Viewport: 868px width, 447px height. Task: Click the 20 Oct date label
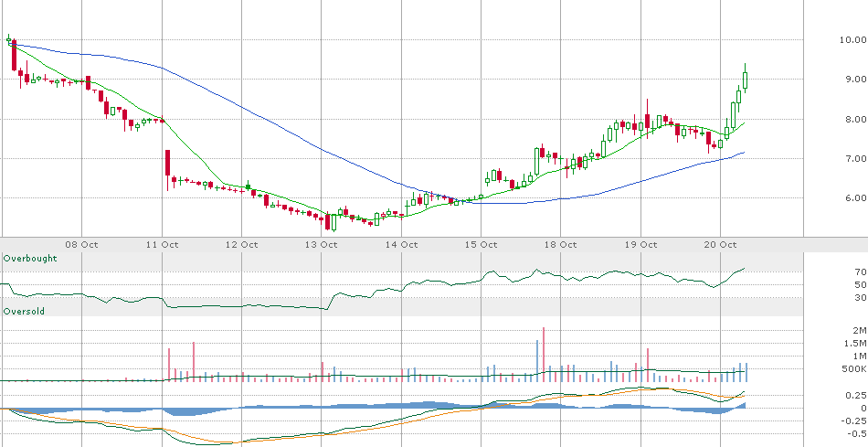[x=720, y=244]
